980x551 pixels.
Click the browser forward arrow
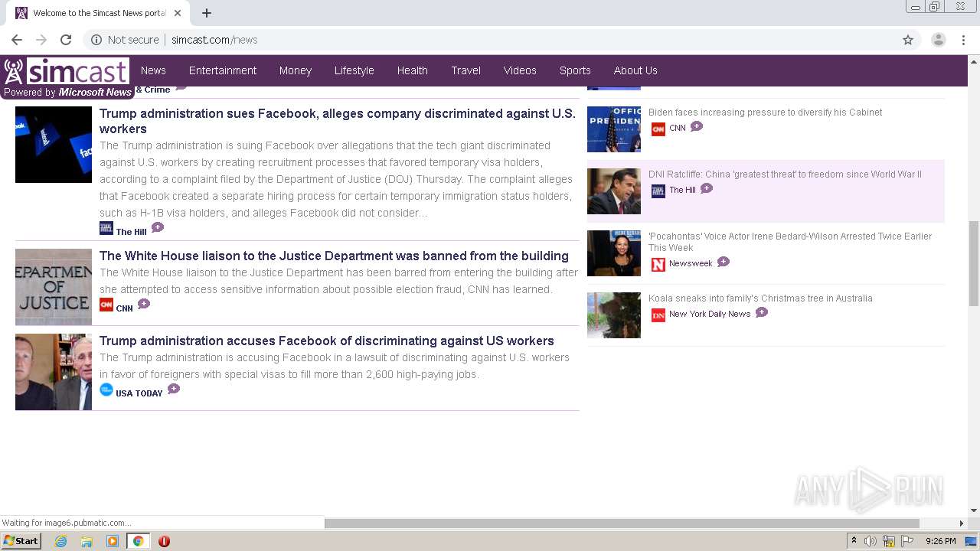[41, 40]
